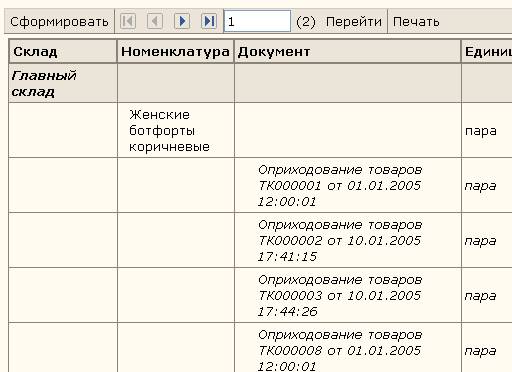This screenshot has height=372, width=512.
Task: Open document Оприходование товаров ТК000003
Action: tap(340, 295)
